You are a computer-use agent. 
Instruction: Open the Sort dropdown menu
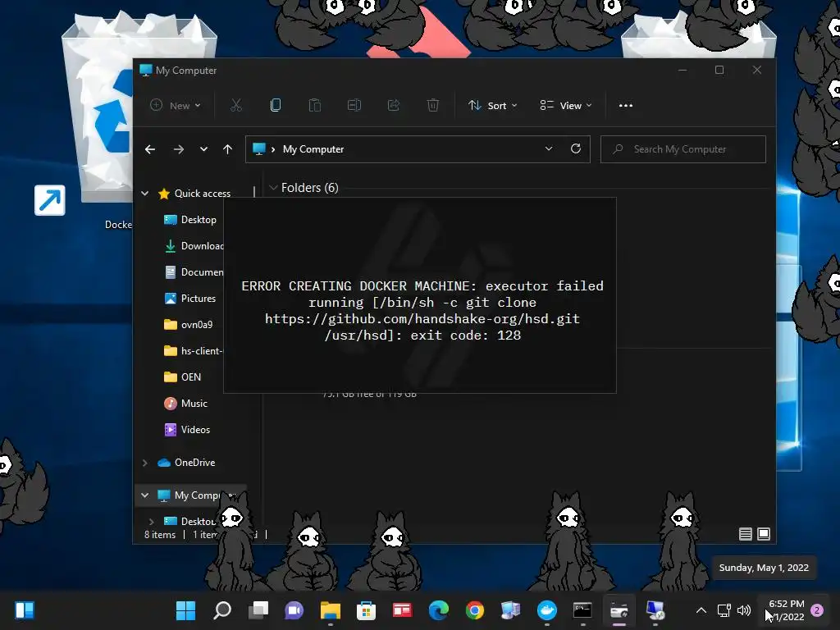point(492,106)
